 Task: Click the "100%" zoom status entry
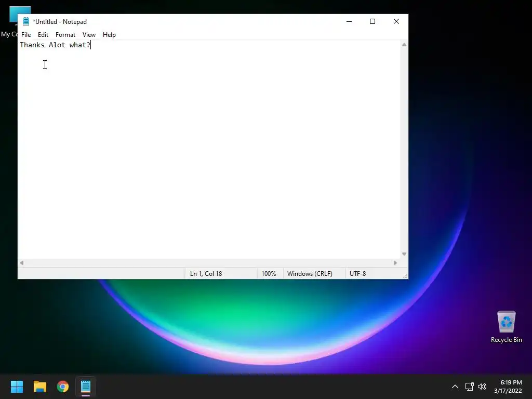point(269,273)
